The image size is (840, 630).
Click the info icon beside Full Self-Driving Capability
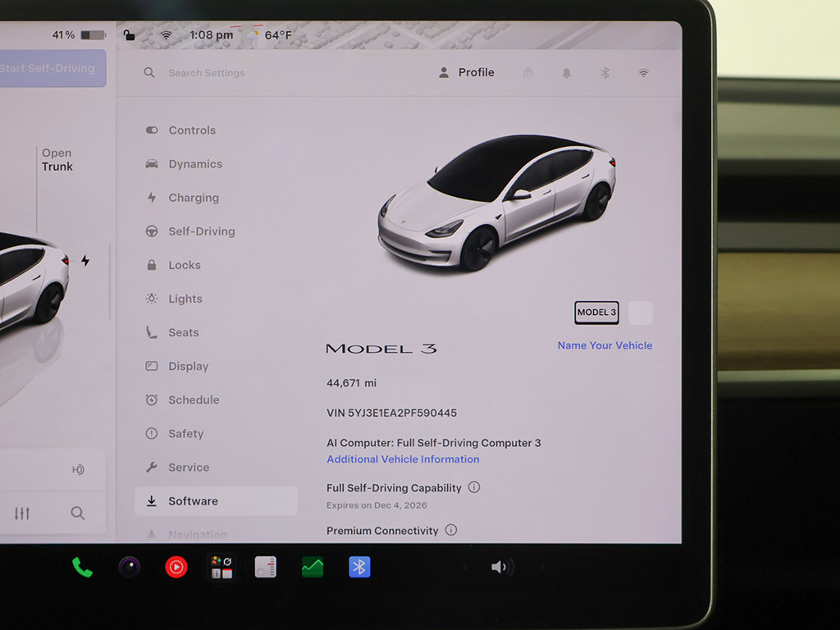pyautogui.click(x=474, y=487)
